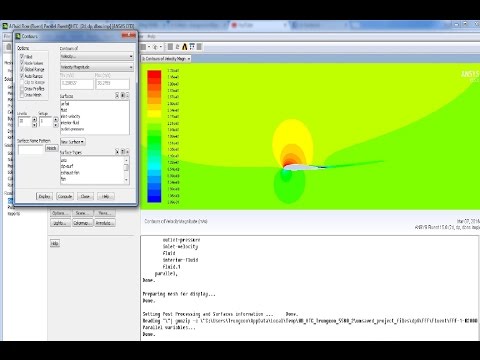The image size is (480, 360).
Task: Decrease the Levels stepper value
Action: coord(34,125)
